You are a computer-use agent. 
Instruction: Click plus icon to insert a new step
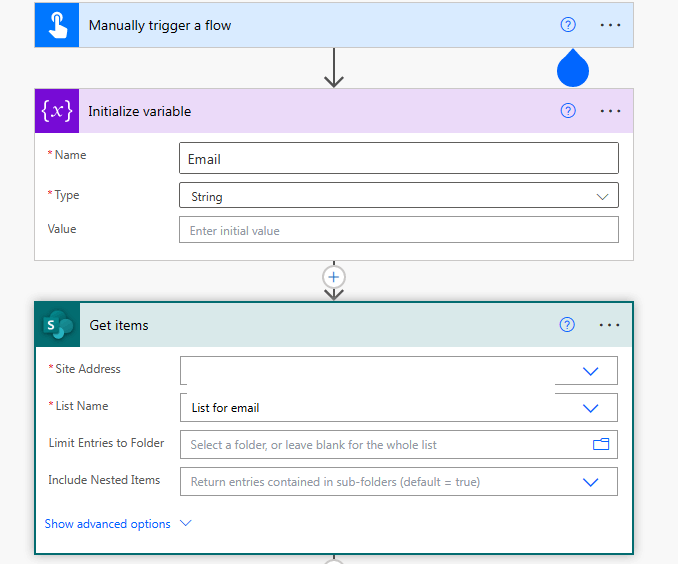click(333, 277)
